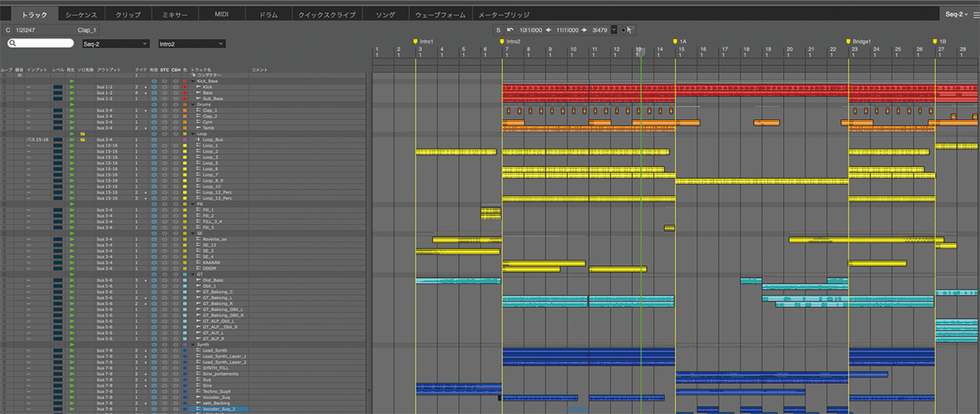Click the green play-enable arrow on Kick track
The height and width of the screenshot is (414, 980).
[72, 87]
